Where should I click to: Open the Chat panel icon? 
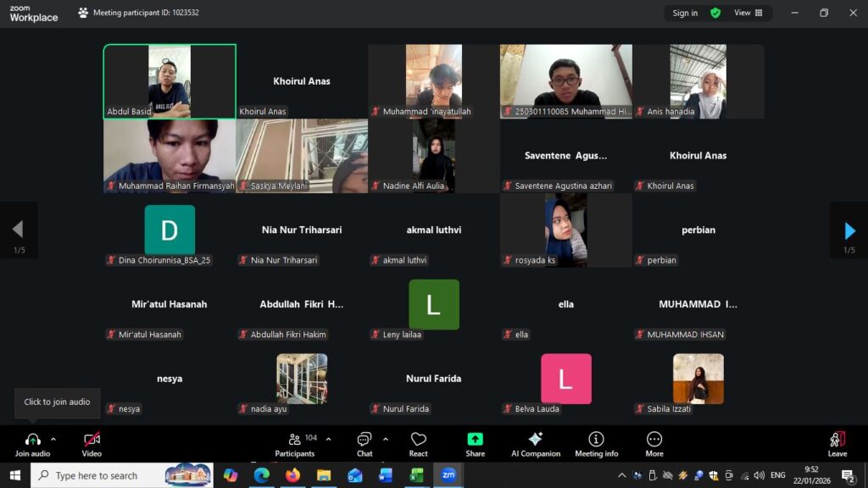(x=364, y=440)
